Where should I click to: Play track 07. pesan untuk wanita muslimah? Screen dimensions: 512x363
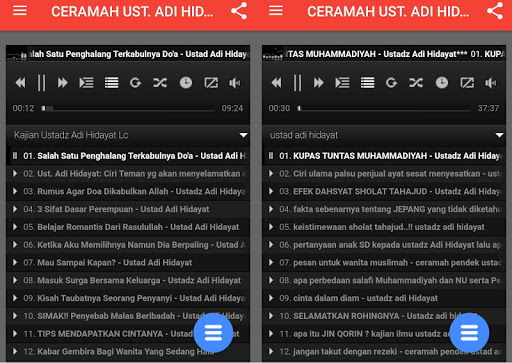tap(384, 263)
